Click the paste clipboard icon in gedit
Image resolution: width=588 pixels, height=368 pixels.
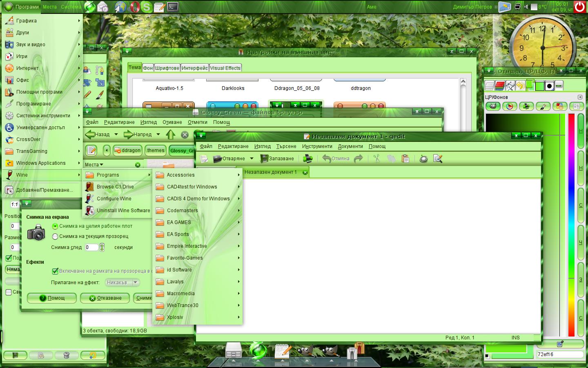[x=405, y=159]
